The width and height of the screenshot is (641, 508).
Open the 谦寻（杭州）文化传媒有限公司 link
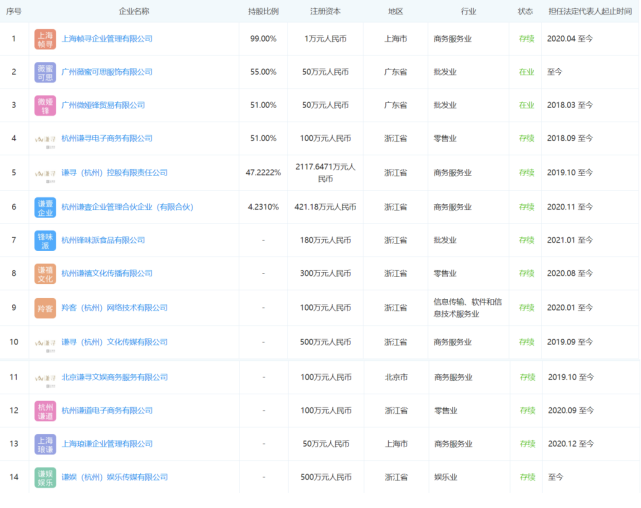114,342
